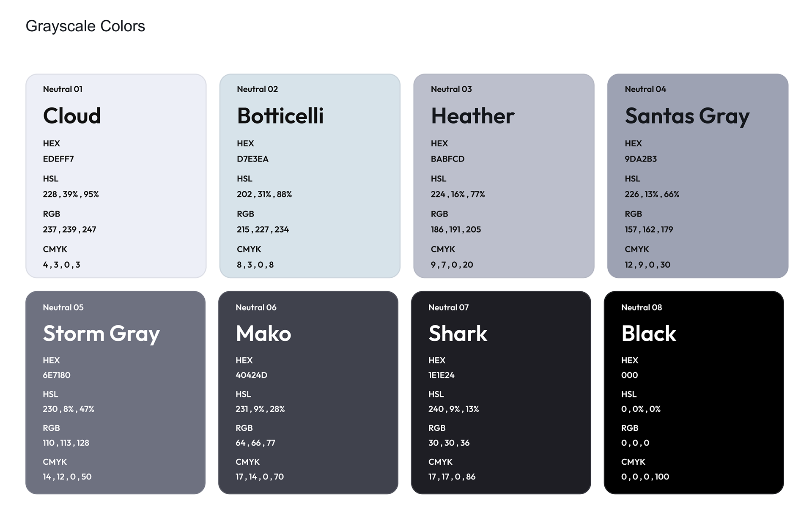The image size is (812, 526).
Task: Click the 9DA2B3 hex code
Action: [x=641, y=159]
